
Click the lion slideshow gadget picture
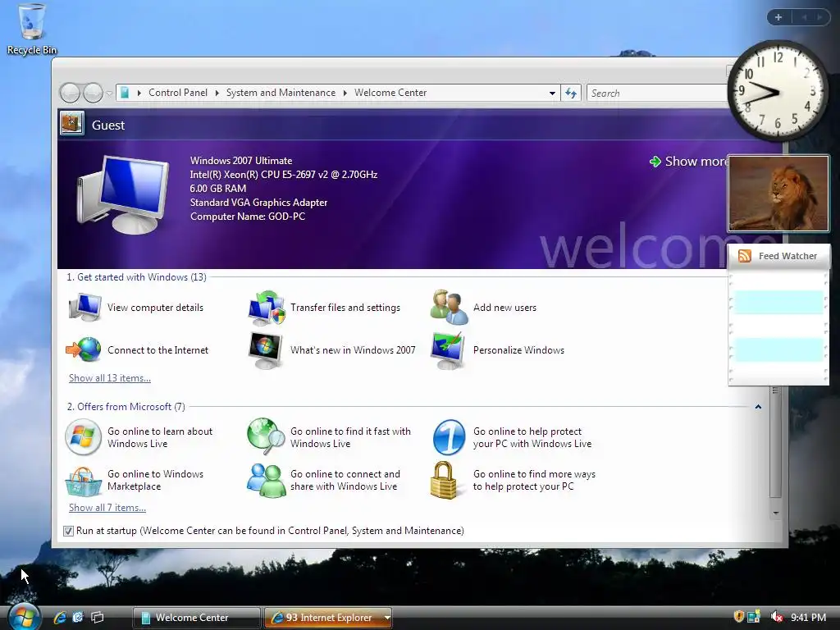[778, 194]
